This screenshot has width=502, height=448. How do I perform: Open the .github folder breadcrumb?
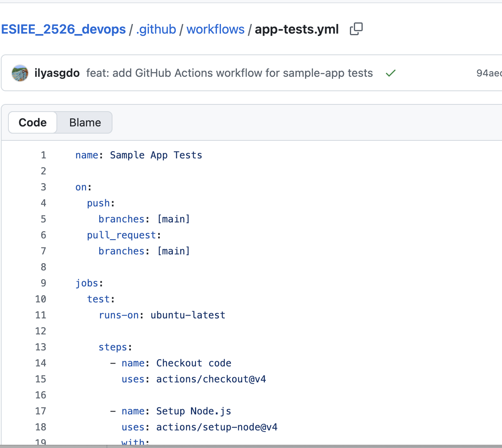(156, 29)
